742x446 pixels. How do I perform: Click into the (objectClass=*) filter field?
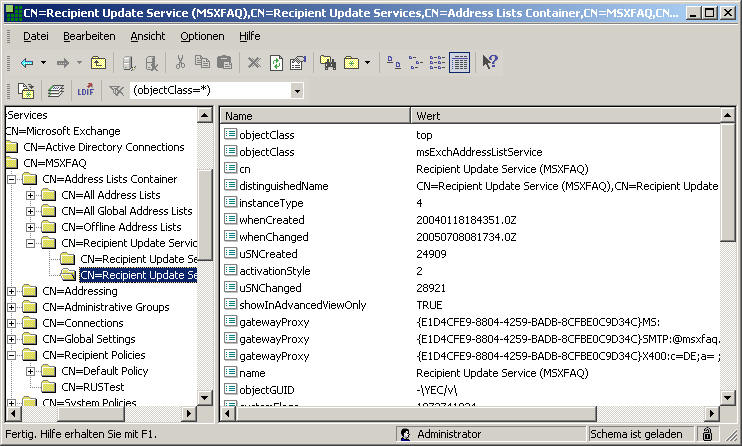pyautogui.click(x=211, y=90)
